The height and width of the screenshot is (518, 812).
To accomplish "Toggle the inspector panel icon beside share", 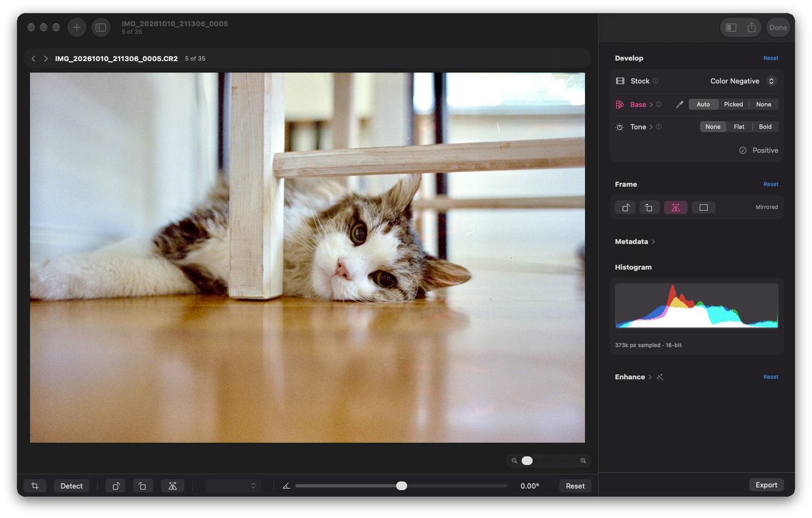I will (x=731, y=27).
